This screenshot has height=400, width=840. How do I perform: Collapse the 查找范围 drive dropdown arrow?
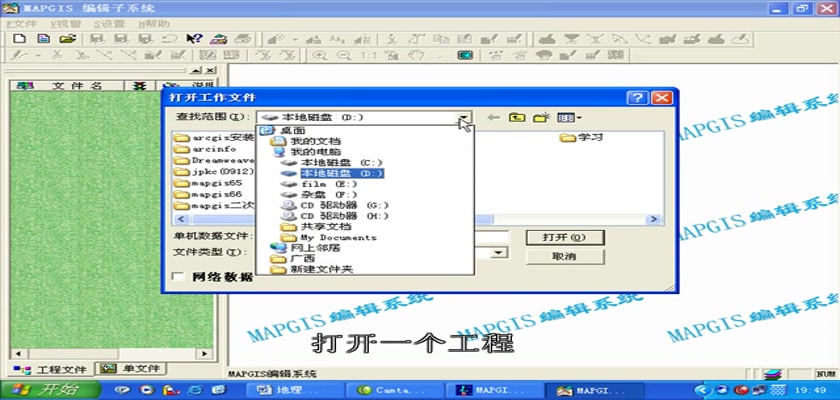(464, 117)
